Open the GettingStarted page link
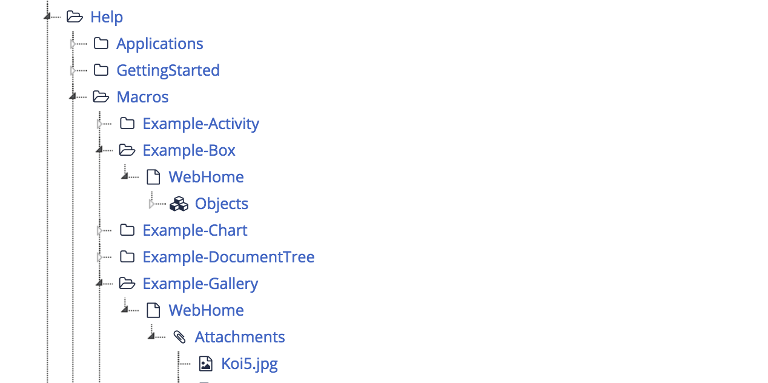The width and height of the screenshot is (768, 383). [x=168, y=71]
